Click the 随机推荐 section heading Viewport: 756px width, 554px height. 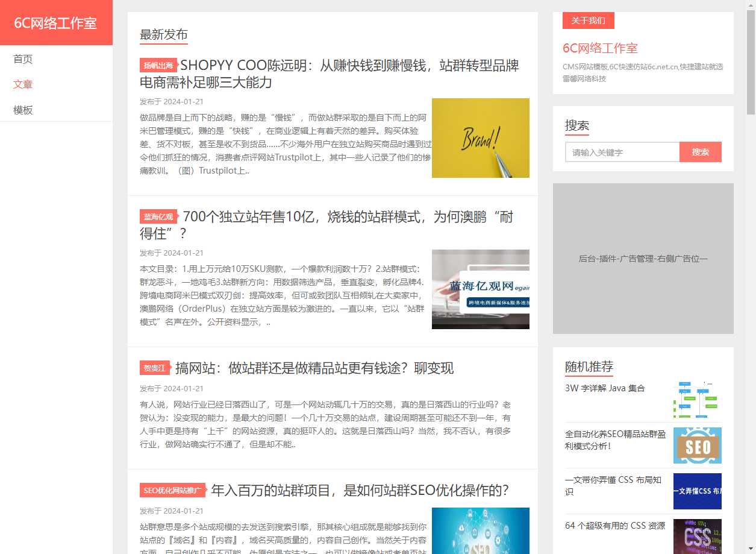point(589,367)
